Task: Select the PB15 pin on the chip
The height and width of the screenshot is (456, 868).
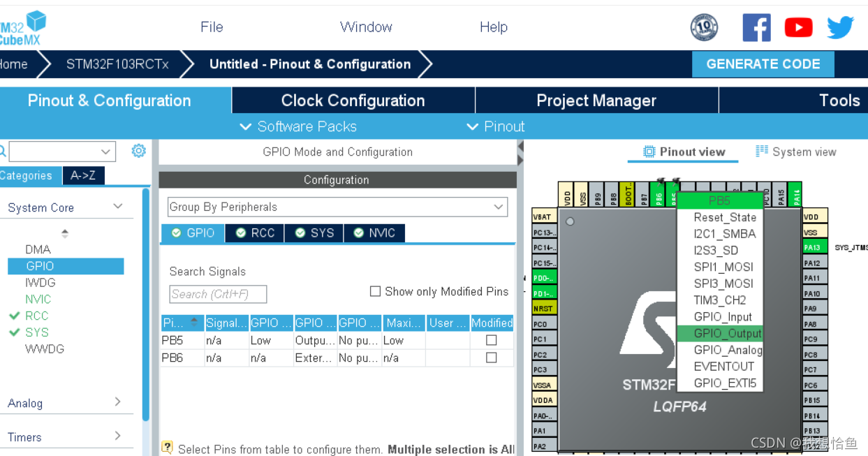Action: (x=814, y=400)
